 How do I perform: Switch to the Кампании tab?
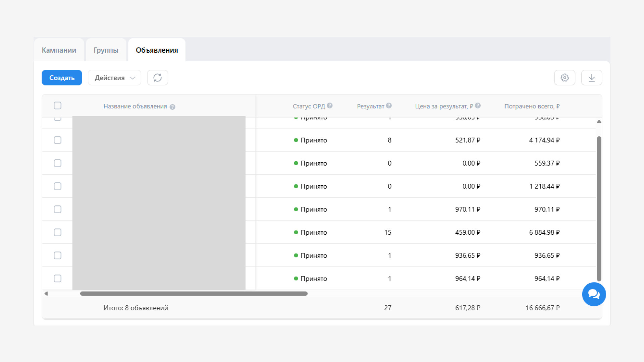tap(59, 50)
